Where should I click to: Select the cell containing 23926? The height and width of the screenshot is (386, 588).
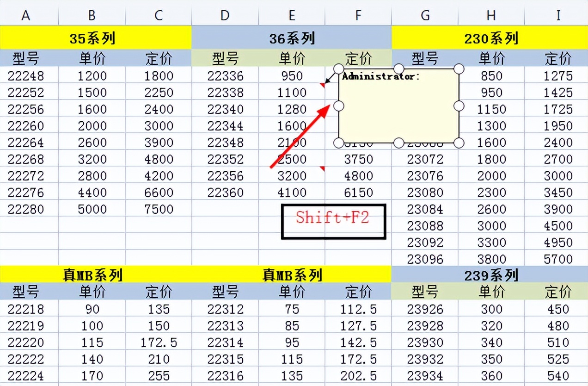[425, 309]
